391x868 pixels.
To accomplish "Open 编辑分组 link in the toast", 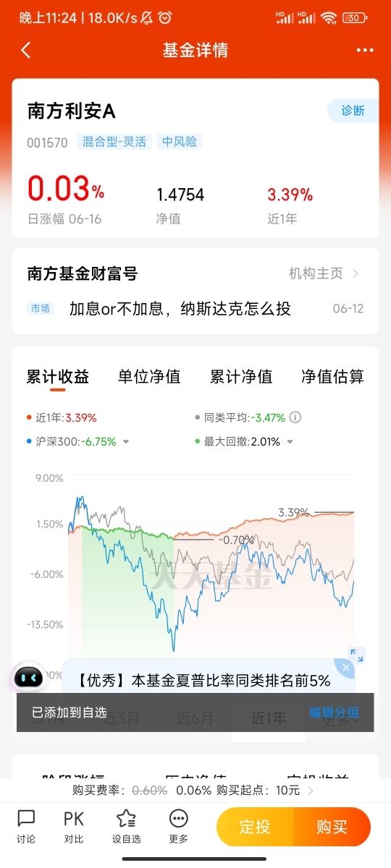I will (334, 712).
